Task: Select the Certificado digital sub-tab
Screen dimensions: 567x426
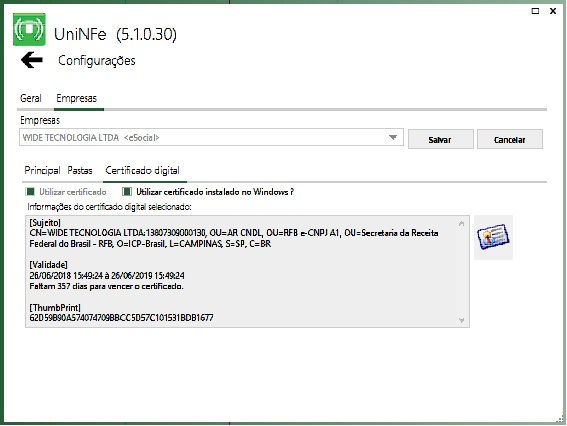Action: click(142, 170)
